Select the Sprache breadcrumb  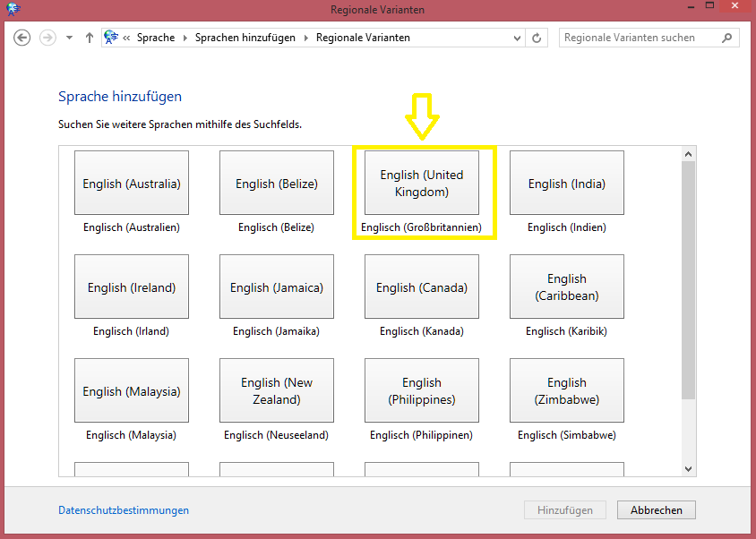(156, 38)
